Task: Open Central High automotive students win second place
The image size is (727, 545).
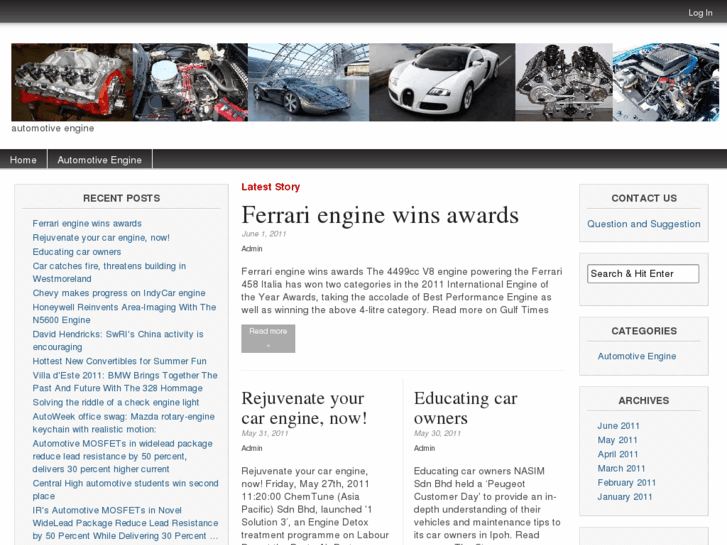Action: click(x=126, y=489)
